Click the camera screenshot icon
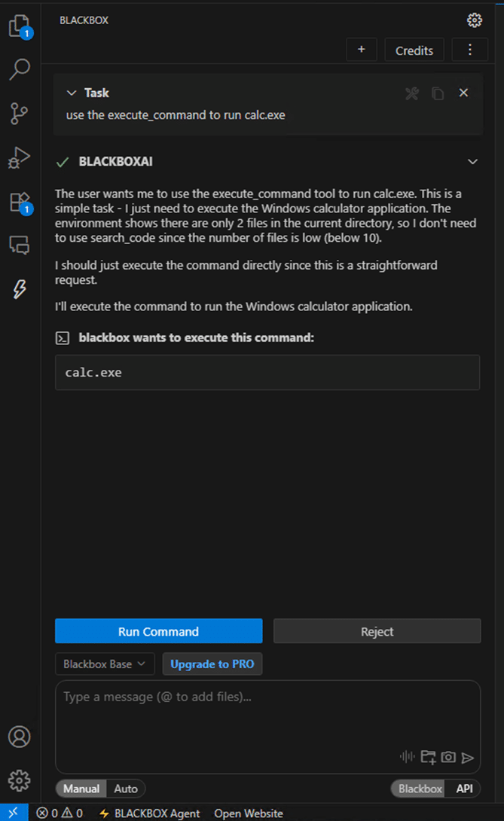The image size is (504, 821). (x=448, y=757)
